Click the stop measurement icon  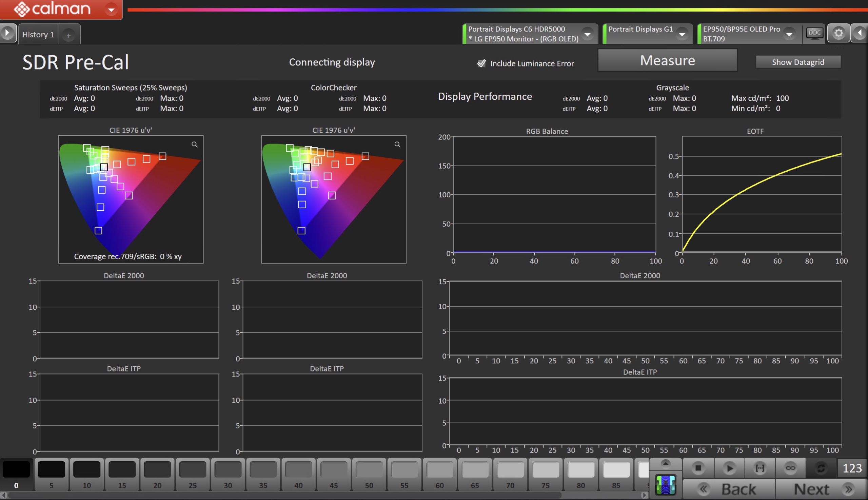click(698, 468)
